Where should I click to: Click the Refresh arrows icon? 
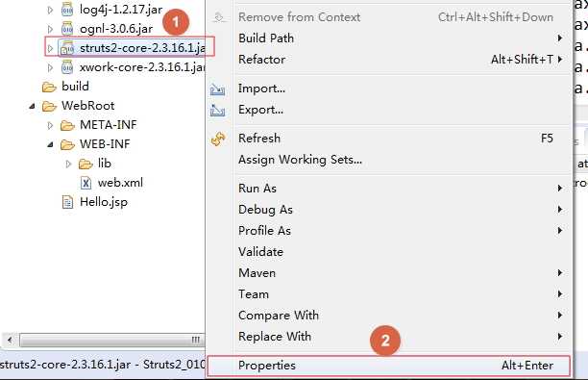[218, 139]
